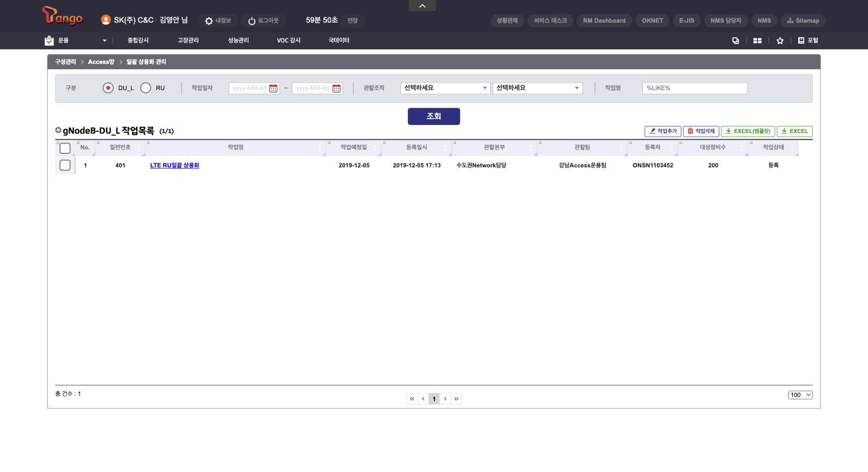Check the row 401 checkbox
The width and height of the screenshot is (868, 472).
(65, 165)
